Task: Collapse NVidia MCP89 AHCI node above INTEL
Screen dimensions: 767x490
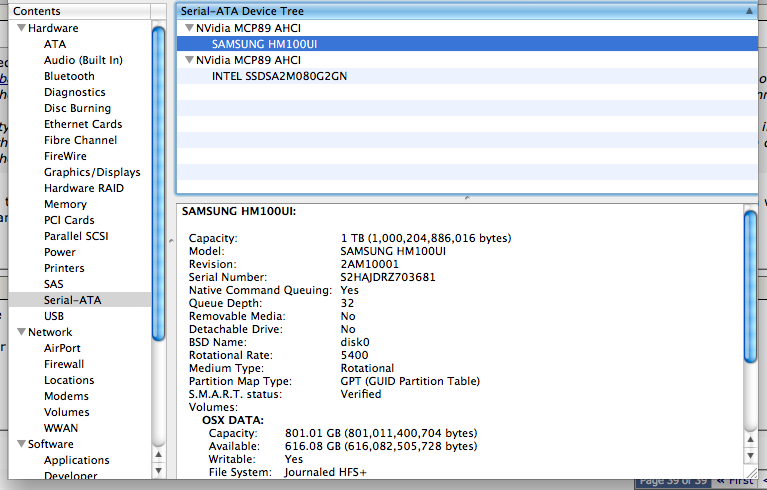Action: 189,60
